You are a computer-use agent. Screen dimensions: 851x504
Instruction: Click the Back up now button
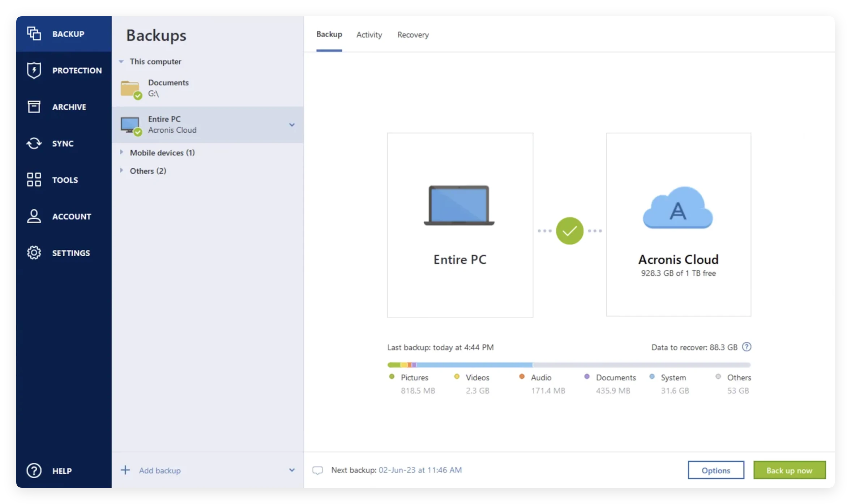(790, 470)
